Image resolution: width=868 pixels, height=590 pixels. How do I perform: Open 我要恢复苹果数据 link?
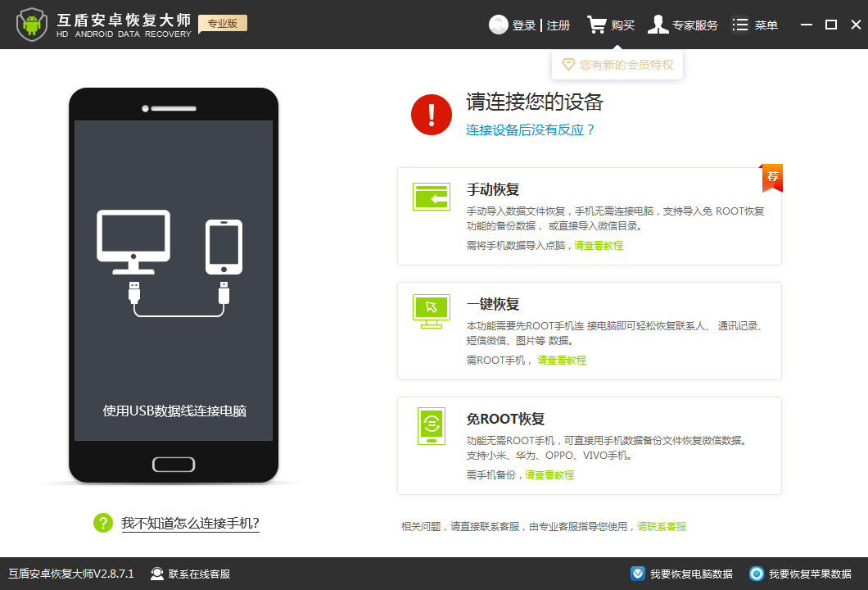tap(810, 574)
